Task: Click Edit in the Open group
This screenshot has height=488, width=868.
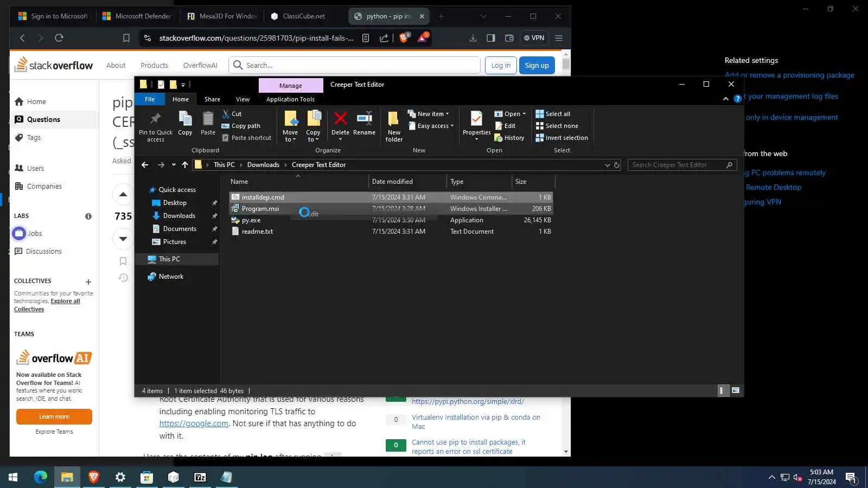Action: [x=505, y=126]
